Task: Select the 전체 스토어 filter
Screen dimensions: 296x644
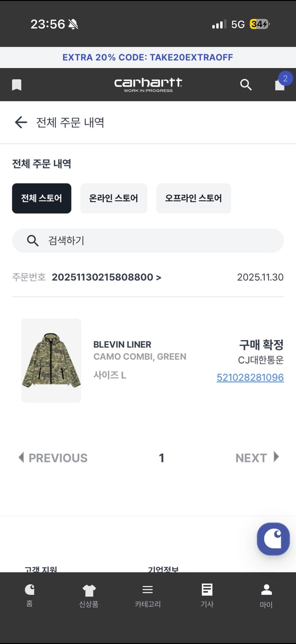Action: tap(42, 198)
